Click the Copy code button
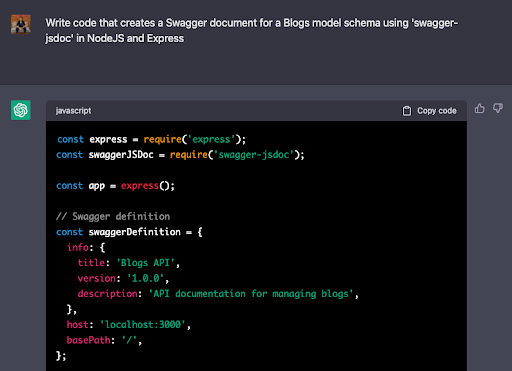Image resolution: width=512 pixels, height=371 pixels. point(429,111)
